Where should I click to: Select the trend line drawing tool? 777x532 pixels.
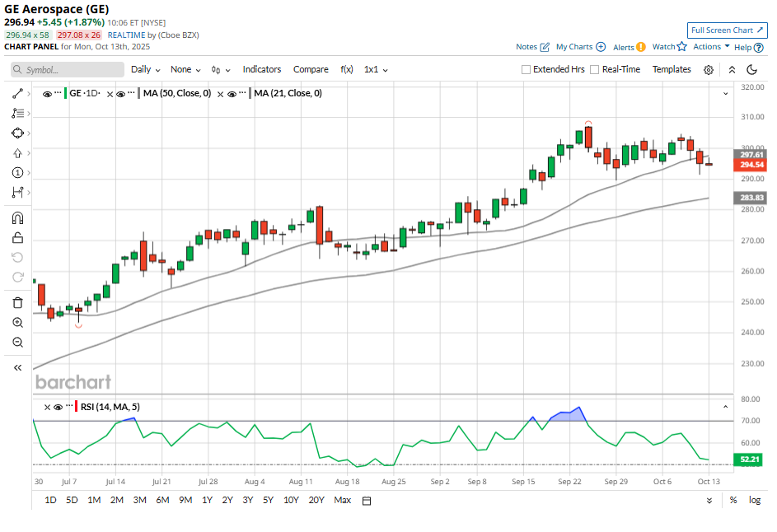(x=17, y=94)
